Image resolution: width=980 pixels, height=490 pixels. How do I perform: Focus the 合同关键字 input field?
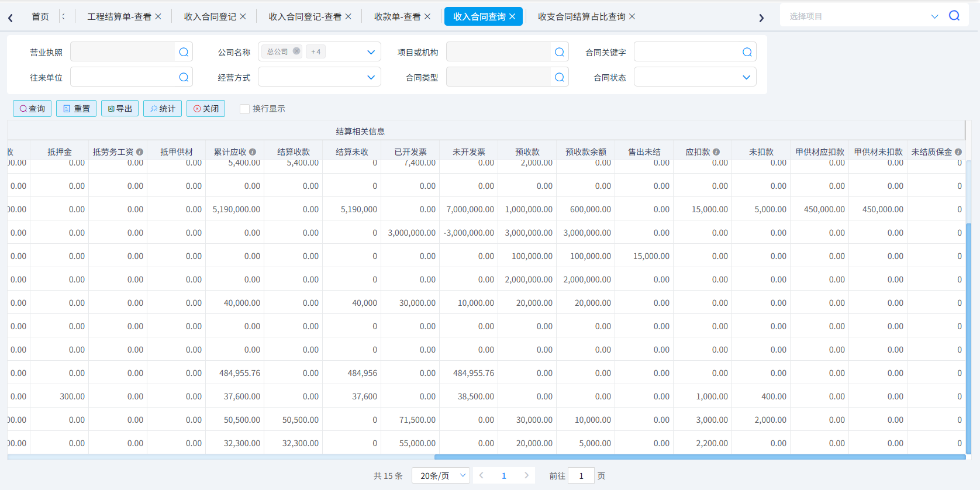tap(695, 52)
